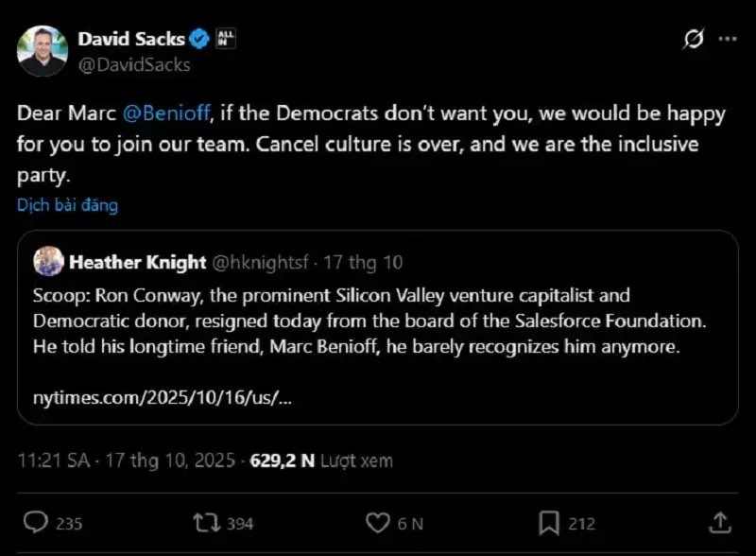Viewport: 756px width, 556px height.
Task: Like the post with the heart icon
Action: point(378,522)
